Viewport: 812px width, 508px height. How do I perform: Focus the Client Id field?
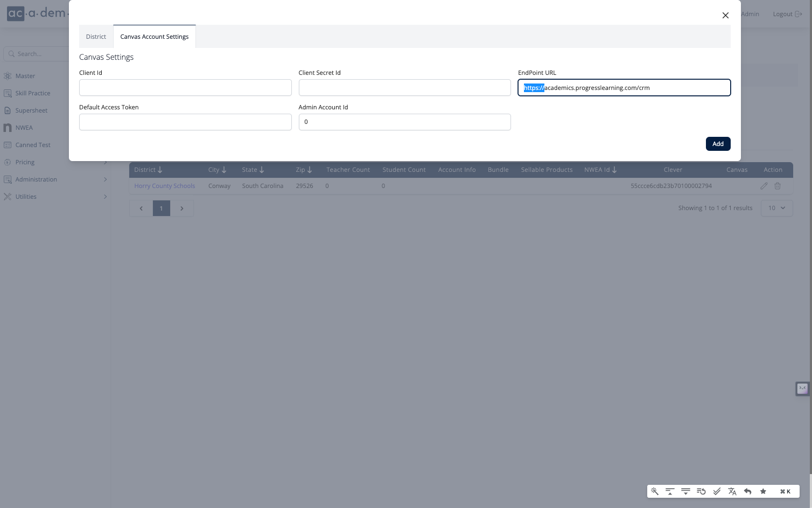185,88
